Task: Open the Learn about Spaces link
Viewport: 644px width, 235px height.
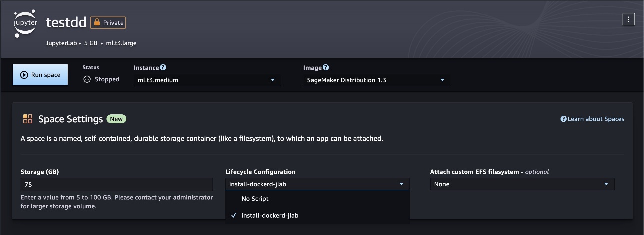Action: (592, 119)
